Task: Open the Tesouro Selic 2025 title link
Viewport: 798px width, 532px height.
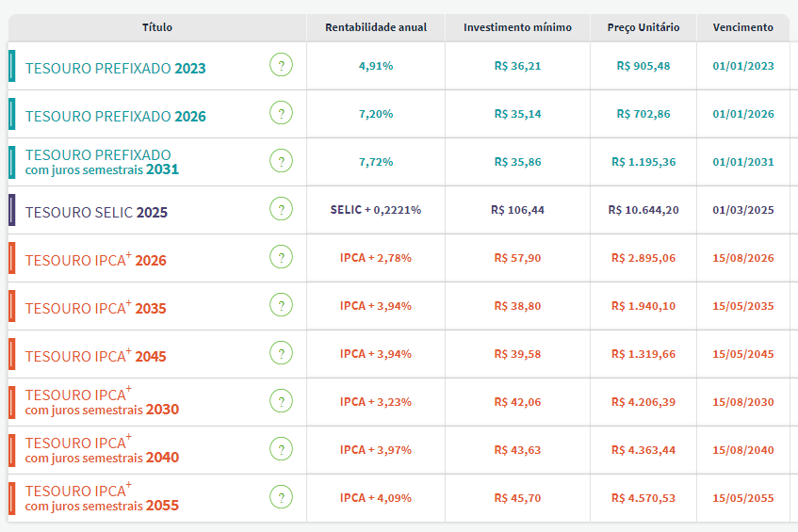Action: pyautogui.click(x=96, y=213)
